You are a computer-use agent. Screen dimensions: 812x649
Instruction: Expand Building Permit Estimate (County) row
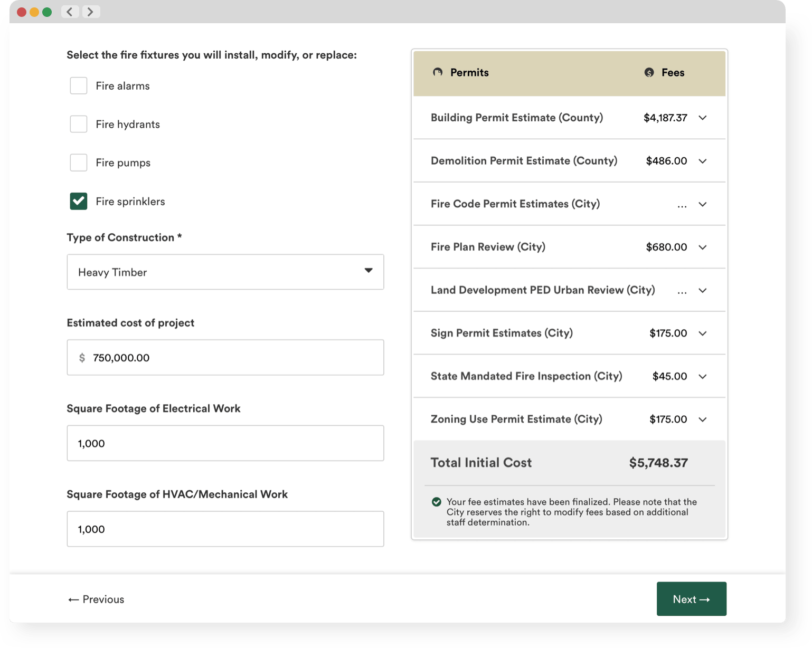tap(703, 118)
